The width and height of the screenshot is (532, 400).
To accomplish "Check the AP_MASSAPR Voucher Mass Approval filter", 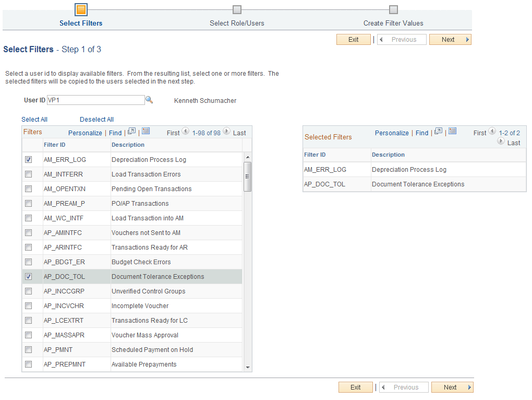I will [x=28, y=335].
